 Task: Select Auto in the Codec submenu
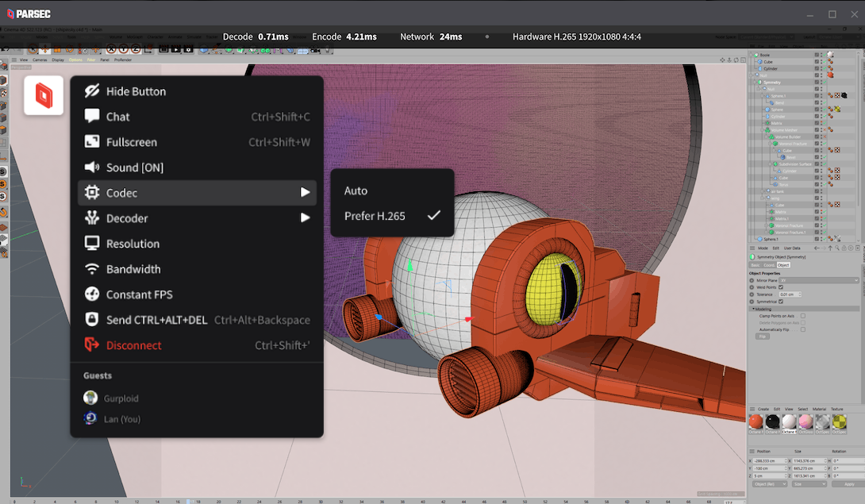(356, 190)
